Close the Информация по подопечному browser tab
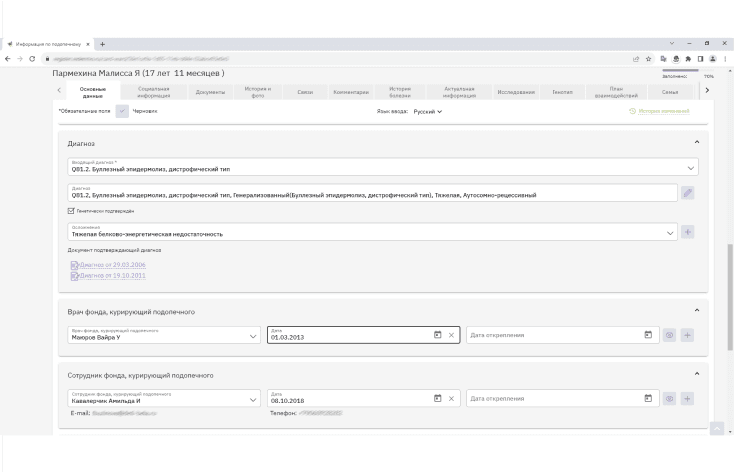735x473 pixels. pyautogui.click(x=88, y=44)
